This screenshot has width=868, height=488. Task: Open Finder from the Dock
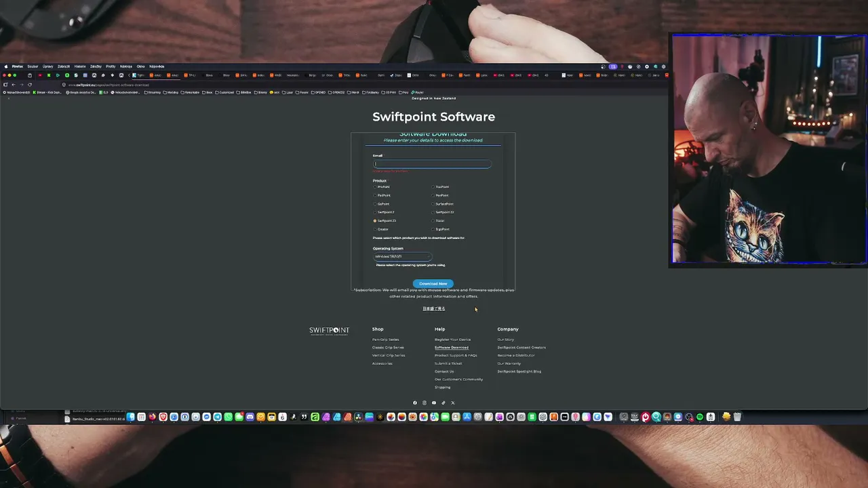tap(130, 417)
